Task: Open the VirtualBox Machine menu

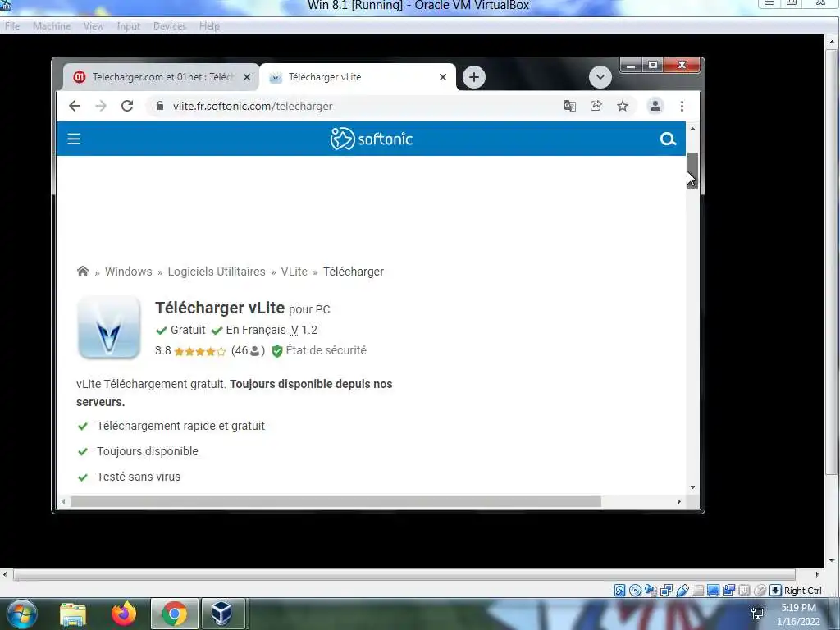Action: (x=52, y=25)
